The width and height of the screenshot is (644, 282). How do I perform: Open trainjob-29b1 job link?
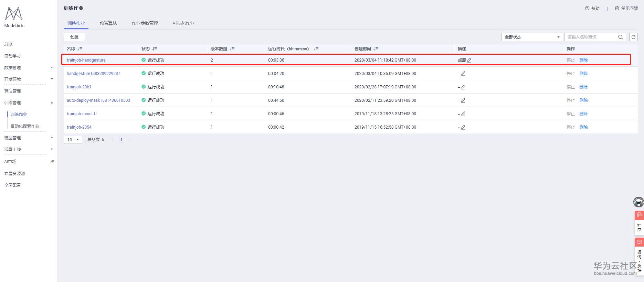[79, 87]
